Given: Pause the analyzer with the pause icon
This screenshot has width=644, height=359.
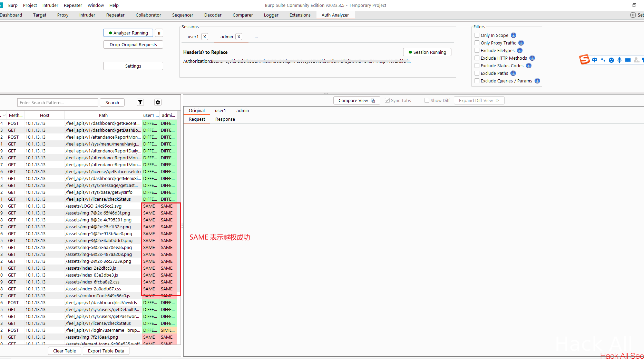Looking at the screenshot, I should click(159, 33).
